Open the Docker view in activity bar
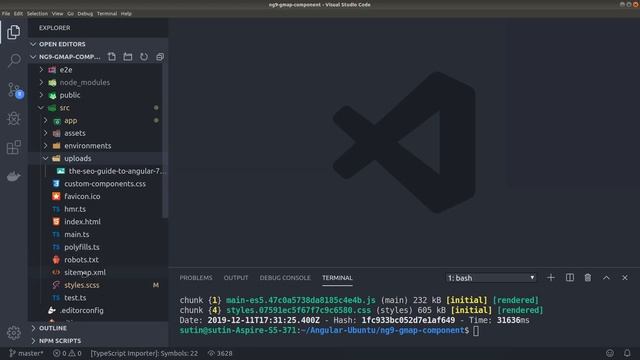Image resolution: width=640 pixels, height=360 pixels. [13, 176]
